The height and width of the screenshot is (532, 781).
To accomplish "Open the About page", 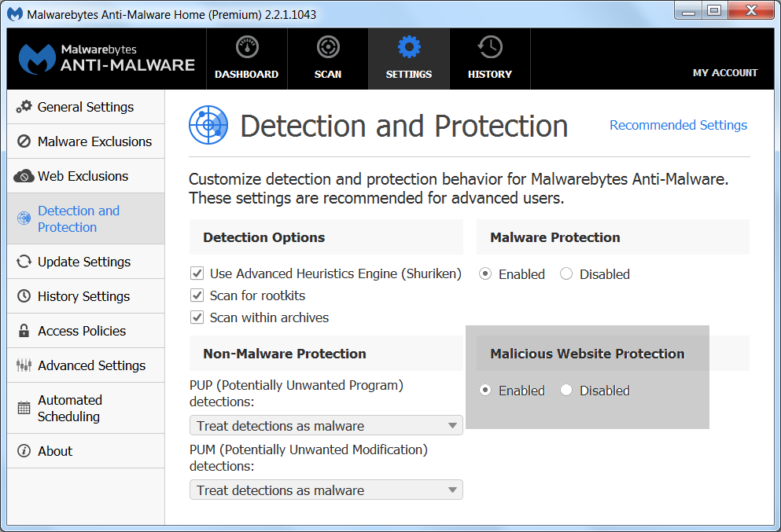I will [86, 451].
